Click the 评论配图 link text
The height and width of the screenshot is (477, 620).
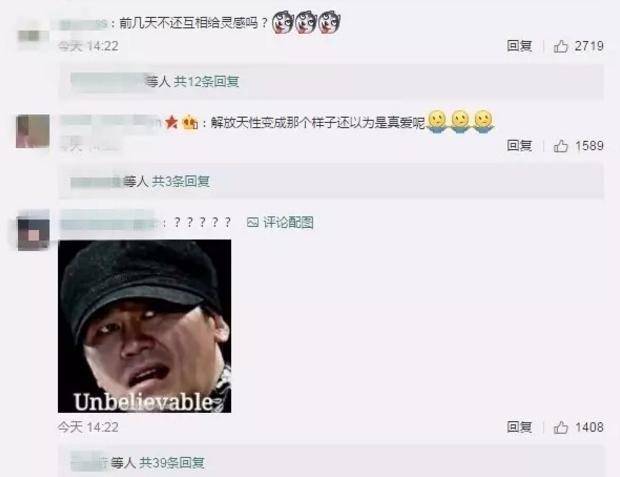click(288, 223)
